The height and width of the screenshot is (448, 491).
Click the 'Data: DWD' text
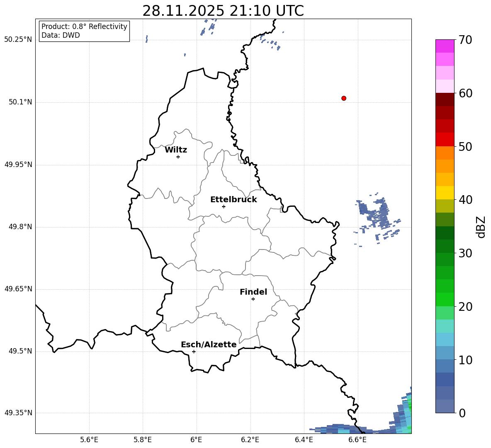point(61,35)
